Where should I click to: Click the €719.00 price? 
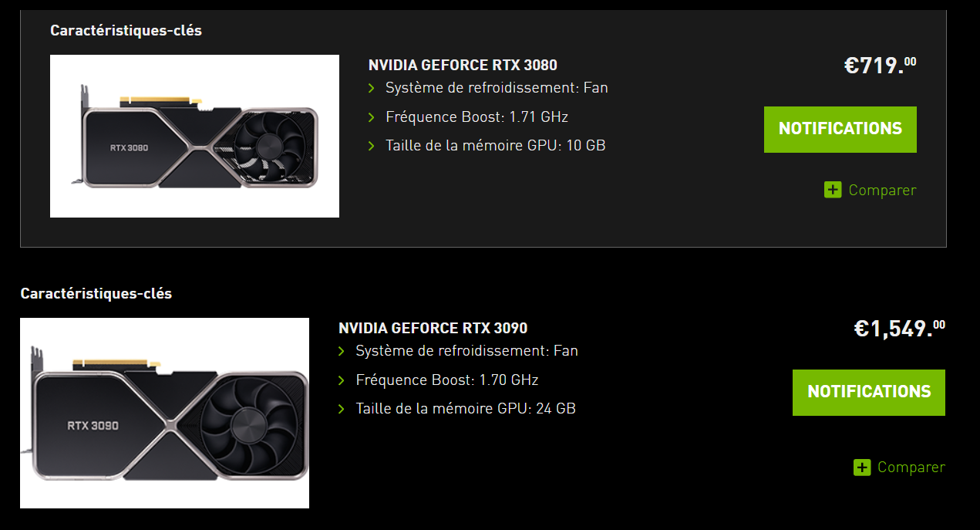(880, 66)
